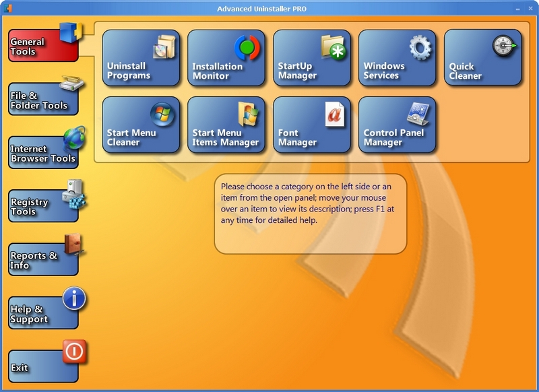
Task: Click the CD and boxes icon
Action: coord(164,46)
